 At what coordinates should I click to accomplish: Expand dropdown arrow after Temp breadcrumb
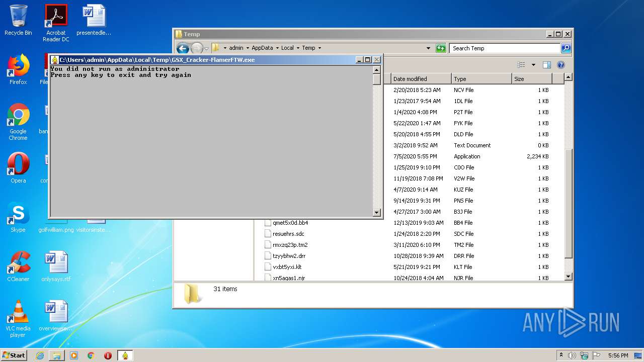pyautogui.click(x=319, y=48)
